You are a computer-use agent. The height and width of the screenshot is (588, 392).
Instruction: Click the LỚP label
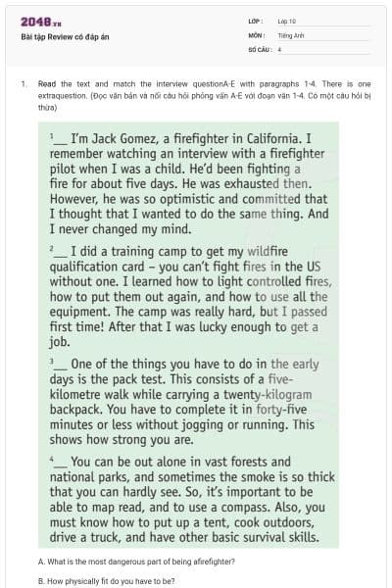[255, 22]
